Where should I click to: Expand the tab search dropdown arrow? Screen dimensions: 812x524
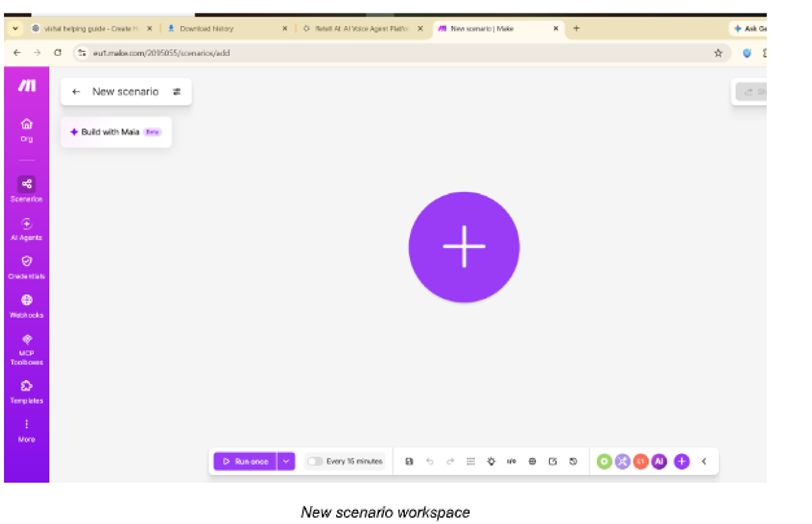(x=15, y=29)
